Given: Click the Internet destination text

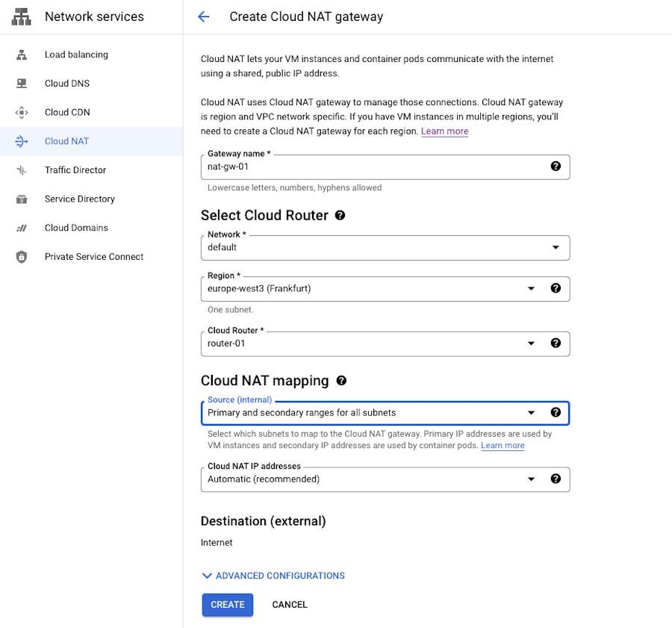Looking at the screenshot, I should [217, 543].
